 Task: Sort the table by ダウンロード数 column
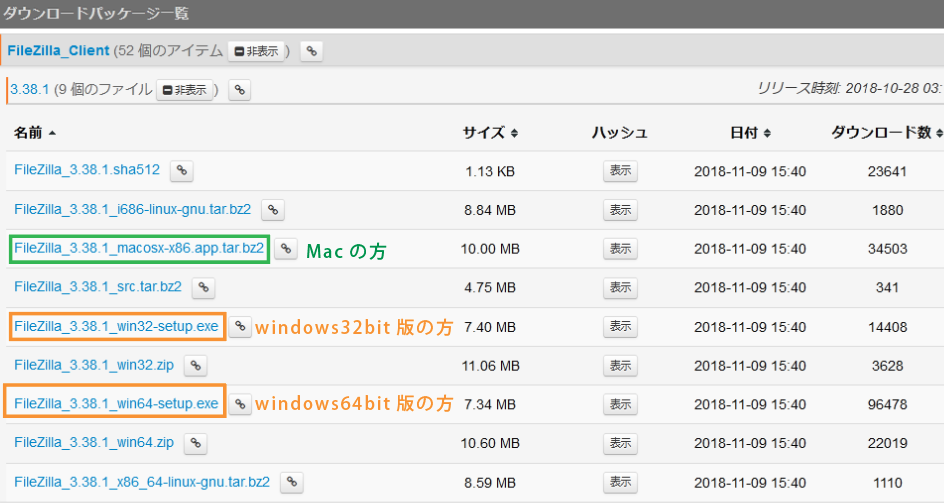click(x=887, y=132)
